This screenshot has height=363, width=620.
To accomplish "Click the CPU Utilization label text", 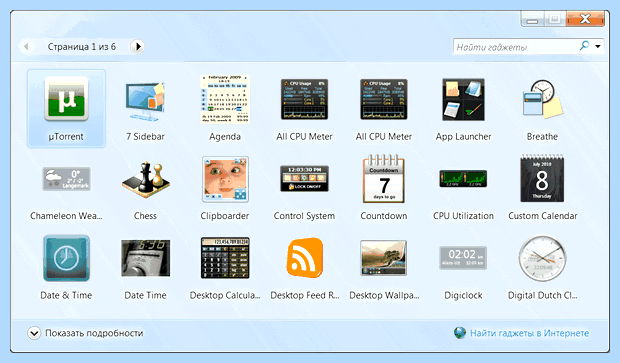I will (x=463, y=216).
